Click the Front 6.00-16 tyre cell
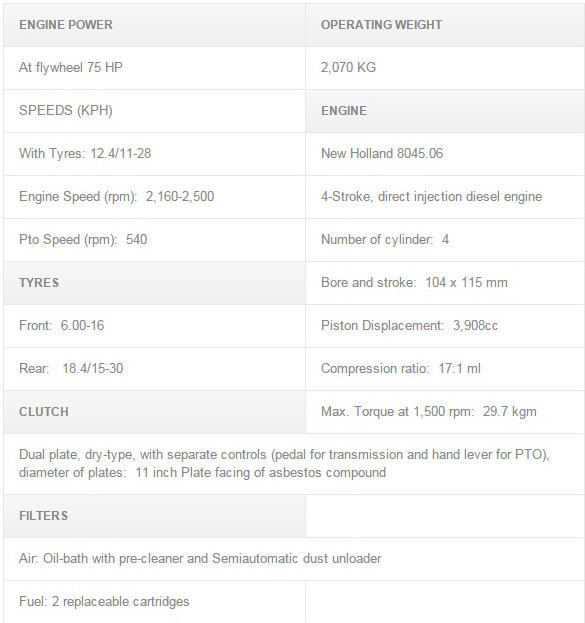 click(x=154, y=326)
